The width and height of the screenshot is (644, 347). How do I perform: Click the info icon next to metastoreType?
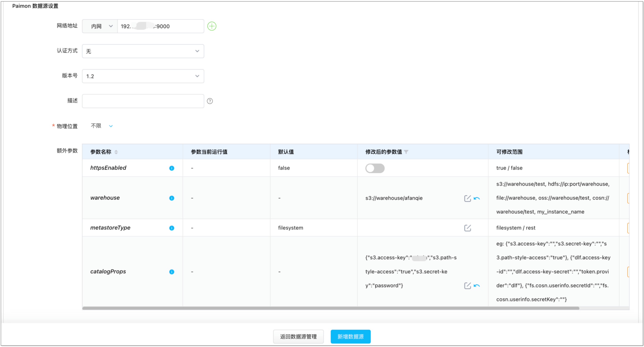172,228
